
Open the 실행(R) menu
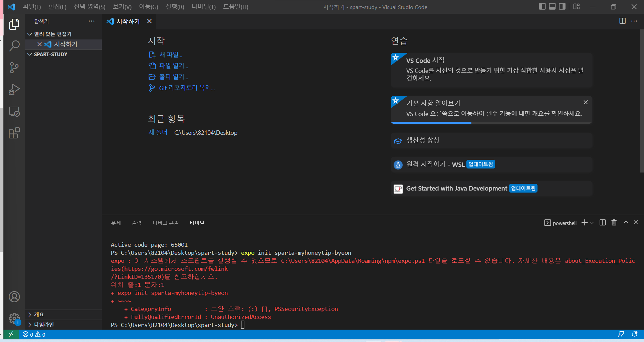coord(175,7)
